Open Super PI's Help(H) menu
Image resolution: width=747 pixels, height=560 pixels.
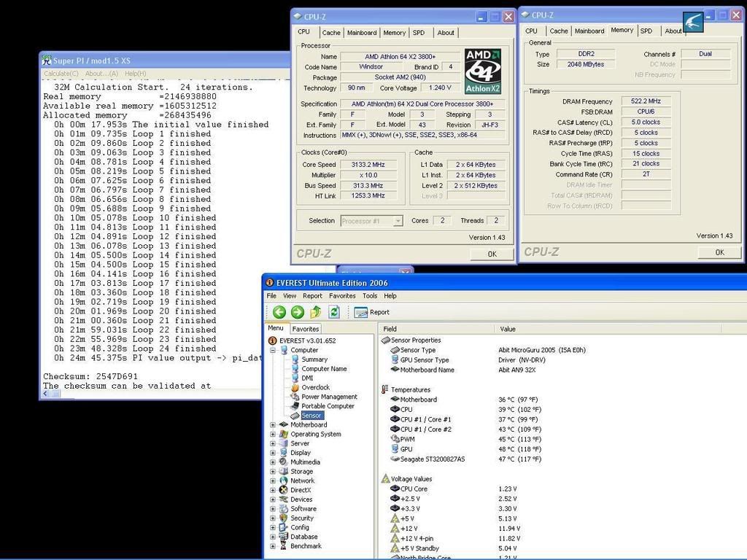click(x=135, y=74)
